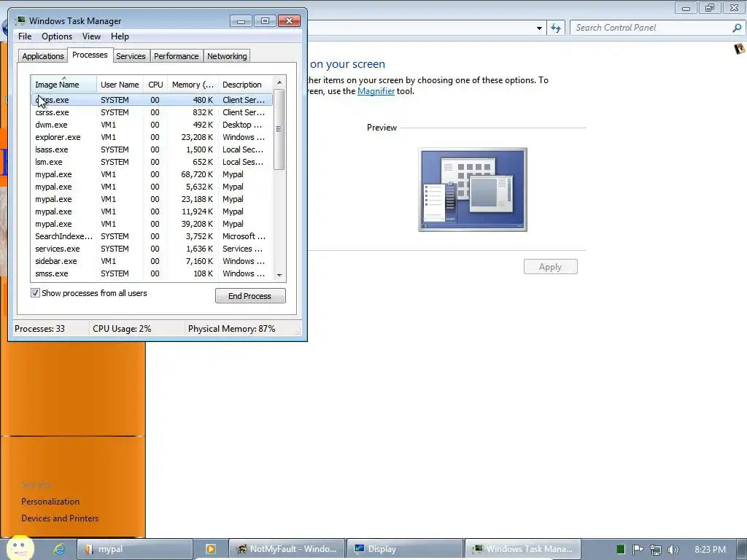The height and width of the screenshot is (560, 747).
Task: Switch to the Performance tab
Action: (177, 56)
